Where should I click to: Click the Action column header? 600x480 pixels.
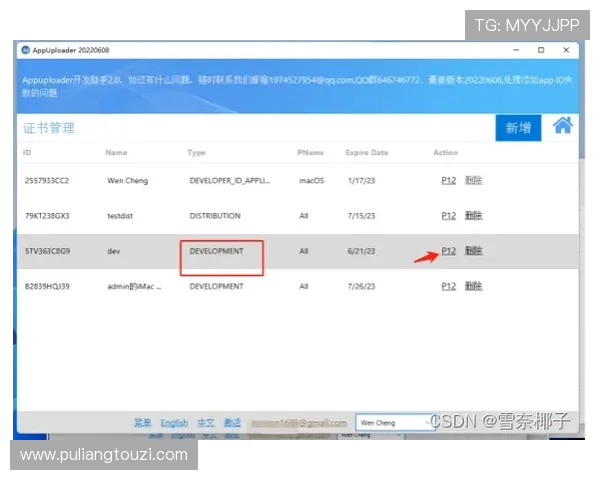pyautogui.click(x=445, y=152)
